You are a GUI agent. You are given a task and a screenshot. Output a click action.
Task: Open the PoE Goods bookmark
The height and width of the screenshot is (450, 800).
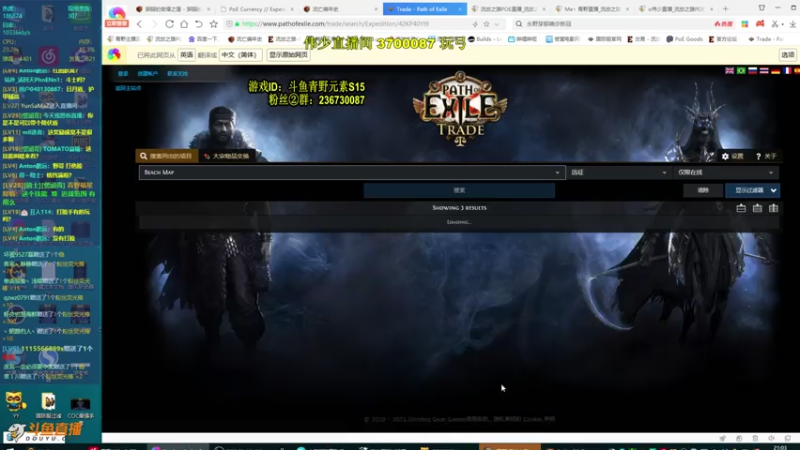pos(684,39)
